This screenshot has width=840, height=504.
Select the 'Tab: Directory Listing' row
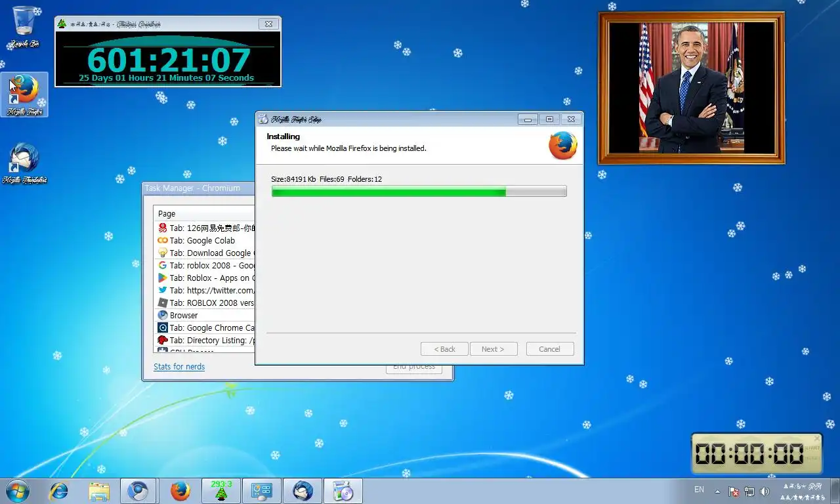click(204, 341)
